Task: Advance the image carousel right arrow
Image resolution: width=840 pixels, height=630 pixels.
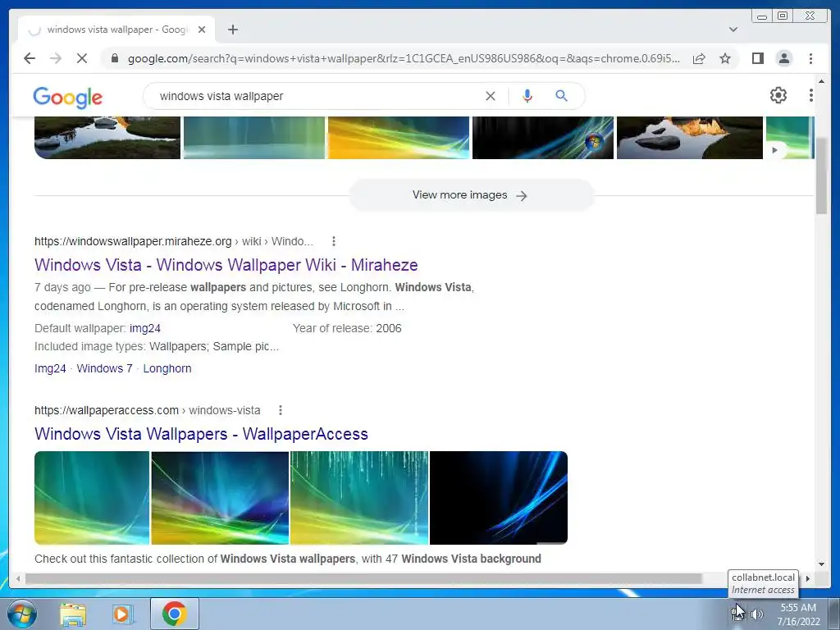Action: pyautogui.click(x=774, y=150)
